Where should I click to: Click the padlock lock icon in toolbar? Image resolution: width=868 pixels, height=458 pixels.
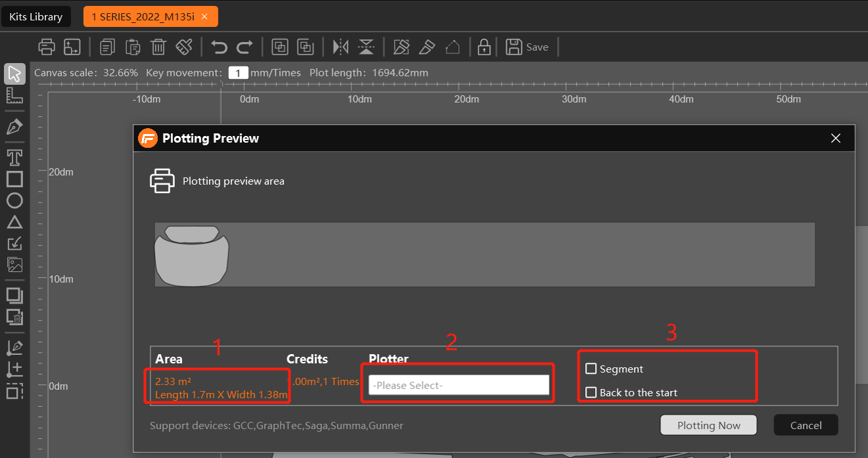coord(484,47)
